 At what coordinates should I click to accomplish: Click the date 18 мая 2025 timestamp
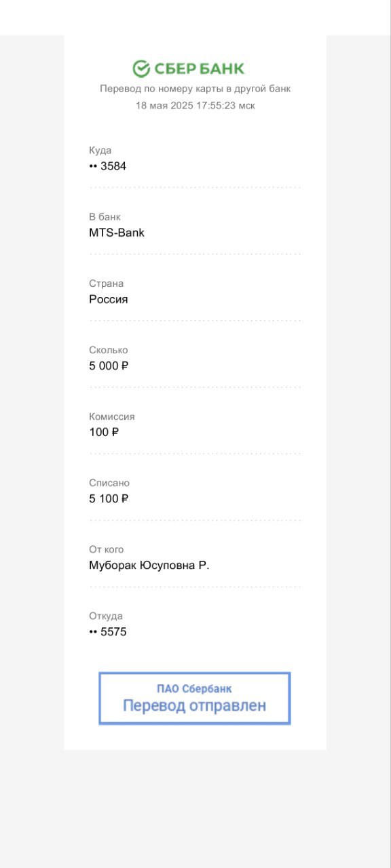[x=195, y=106]
